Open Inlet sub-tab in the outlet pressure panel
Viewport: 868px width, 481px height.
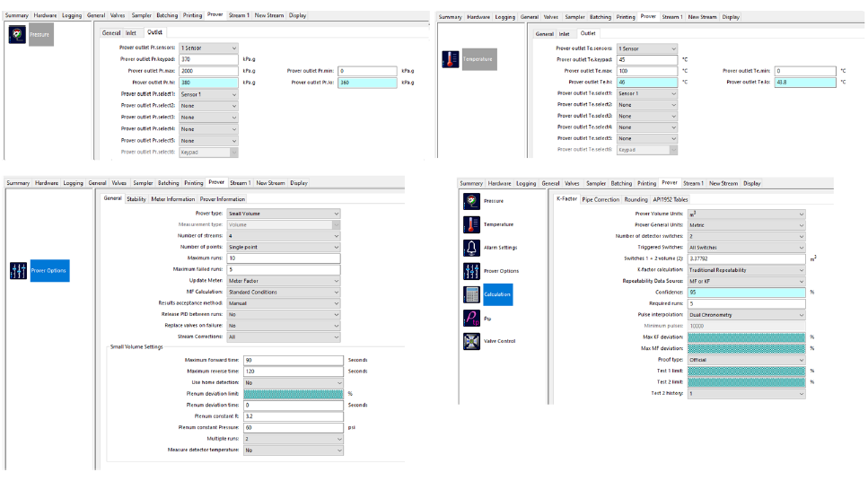(x=131, y=33)
